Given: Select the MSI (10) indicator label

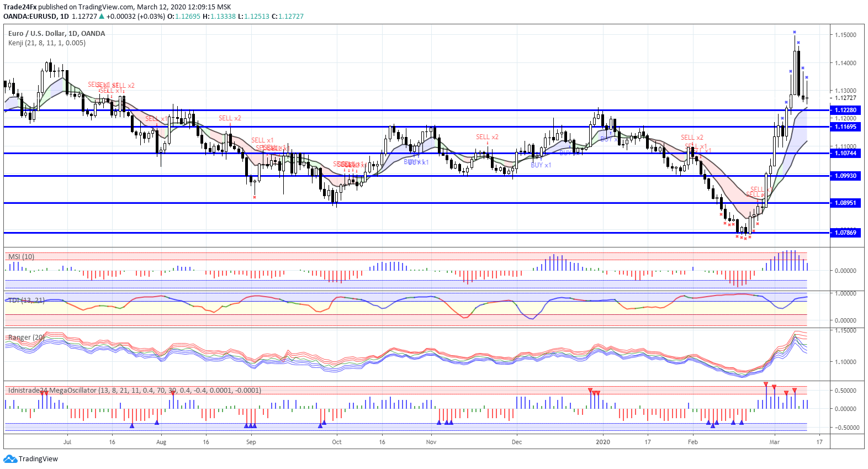Looking at the screenshot, I should point(21,257).
